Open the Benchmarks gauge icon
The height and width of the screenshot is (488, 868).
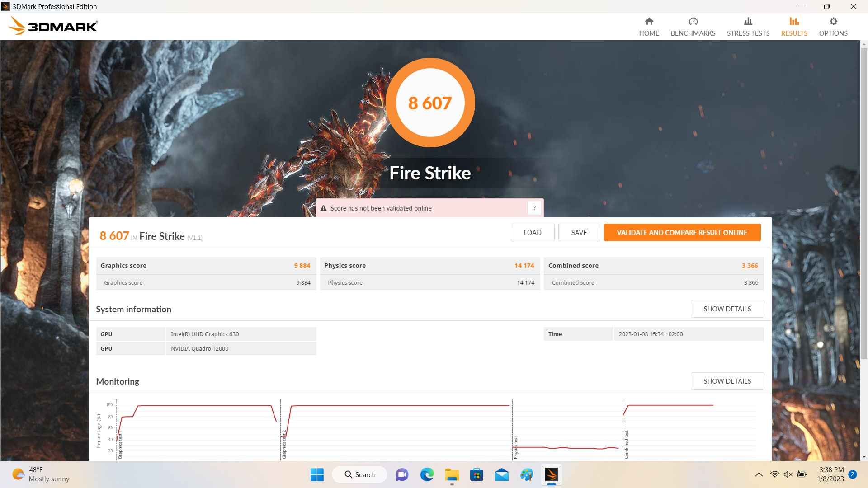693,22
